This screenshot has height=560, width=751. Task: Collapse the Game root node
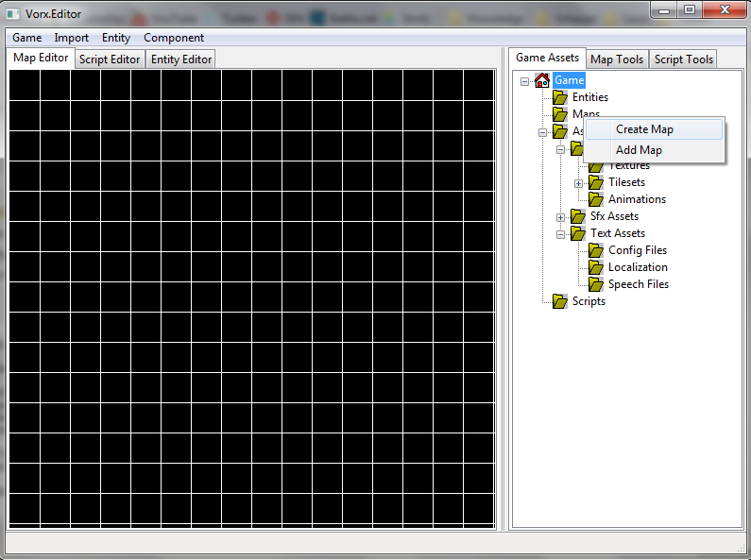[525, 81]
